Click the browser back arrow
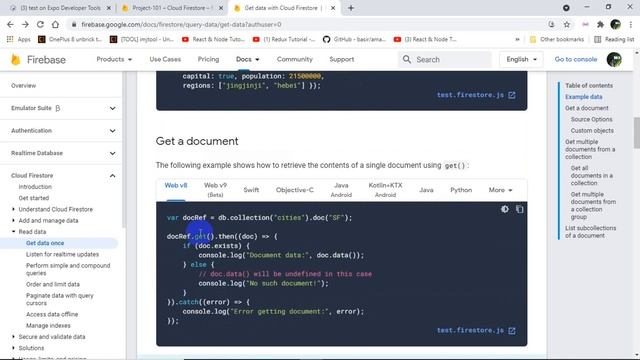This screenshot has width=640, height=360. pos(10,24)
